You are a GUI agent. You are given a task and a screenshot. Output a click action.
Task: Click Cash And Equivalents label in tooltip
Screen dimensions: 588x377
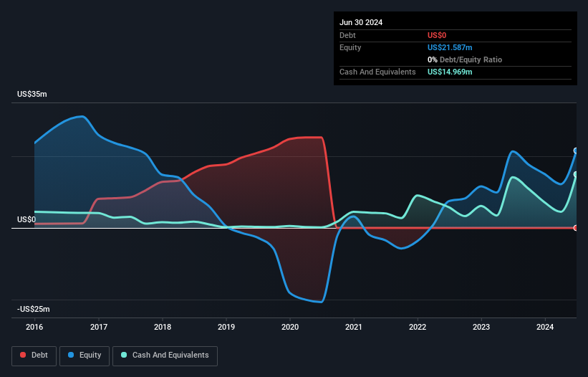pos(377,72)
